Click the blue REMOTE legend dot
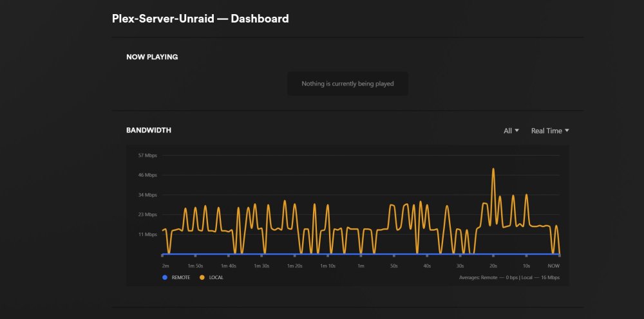Screen dimensions: 644x319 click(x=165, y=278)
